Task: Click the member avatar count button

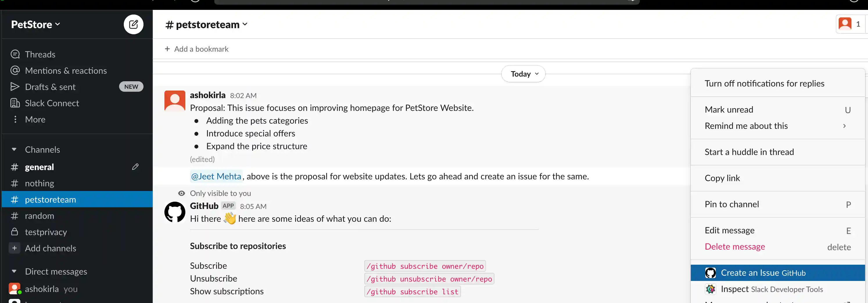Action: coord(849,24)
